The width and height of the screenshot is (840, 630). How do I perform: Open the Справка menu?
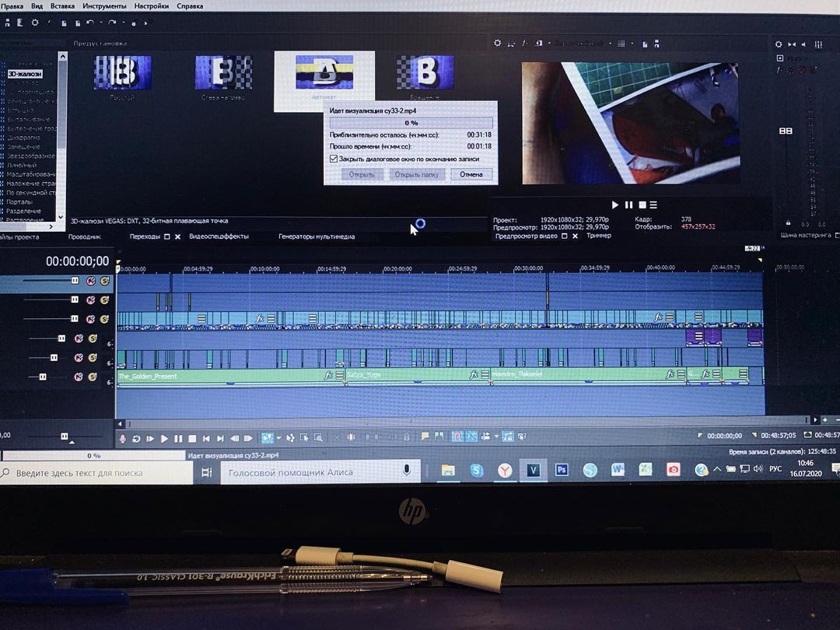[x=190, y=6]
